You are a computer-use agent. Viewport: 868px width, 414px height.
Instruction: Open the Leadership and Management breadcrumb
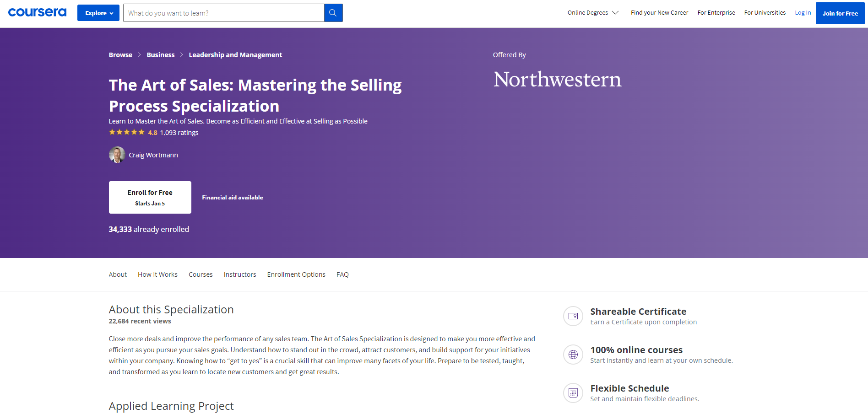pyautogui.click(x=235, y=55)
